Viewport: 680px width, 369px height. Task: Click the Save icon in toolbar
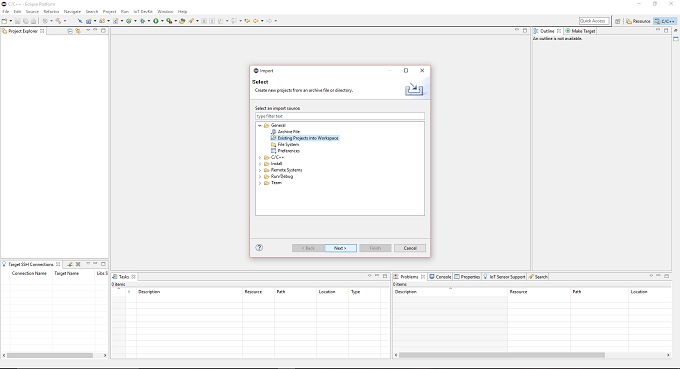(x=18, y=21)
